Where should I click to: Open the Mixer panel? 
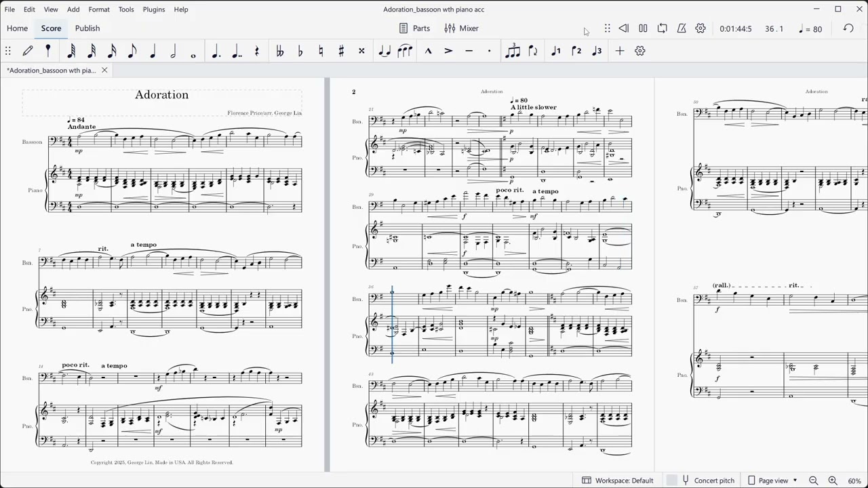pyautogui.click(x=461, y=28)
